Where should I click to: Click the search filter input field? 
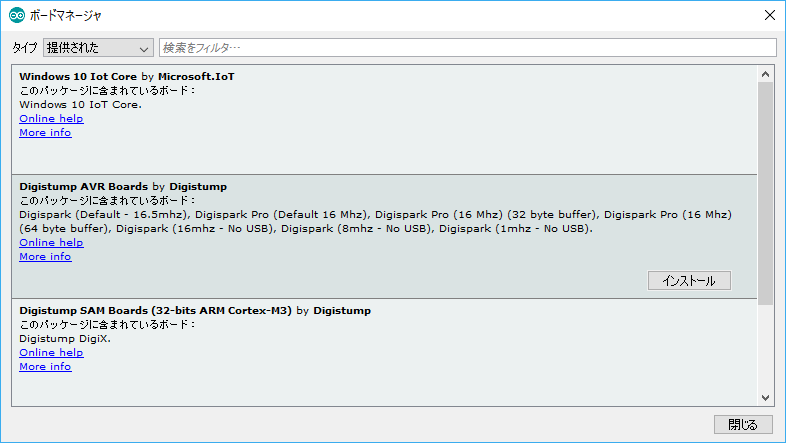tap(468, 48)
